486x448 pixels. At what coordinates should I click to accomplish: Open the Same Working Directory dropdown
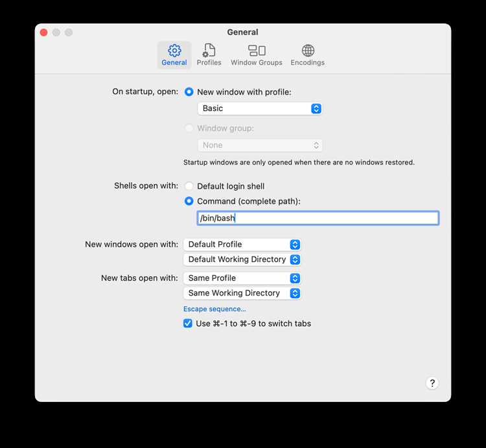242,293
